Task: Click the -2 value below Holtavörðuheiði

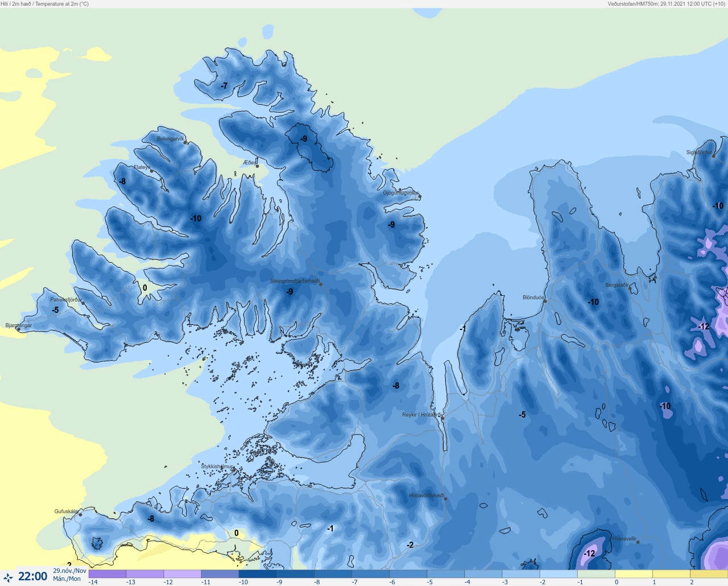Action: point(410,545)
